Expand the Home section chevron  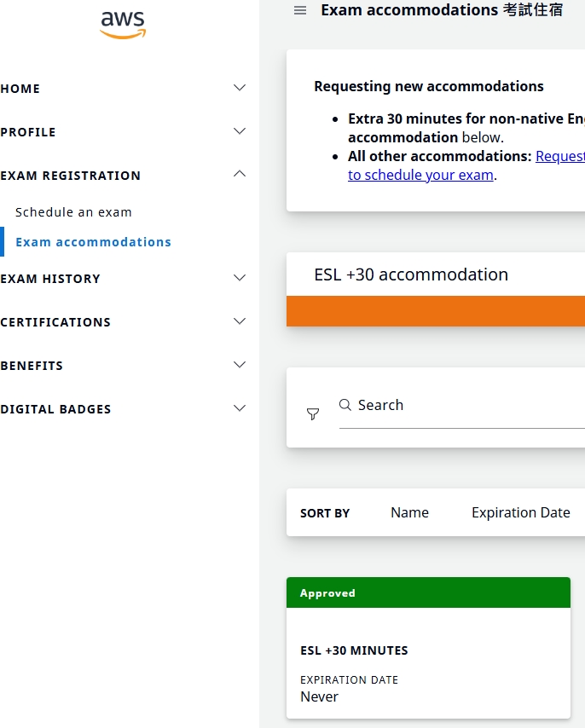click(240, 88)
